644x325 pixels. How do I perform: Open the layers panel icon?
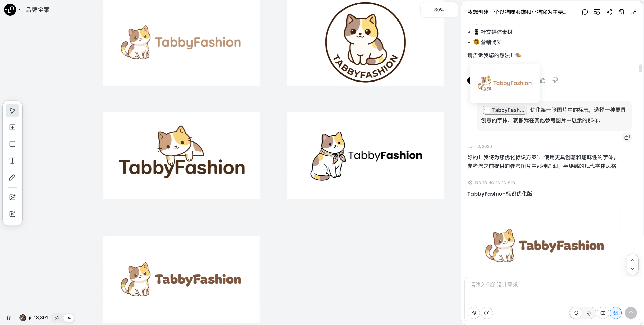pos(9,318)
